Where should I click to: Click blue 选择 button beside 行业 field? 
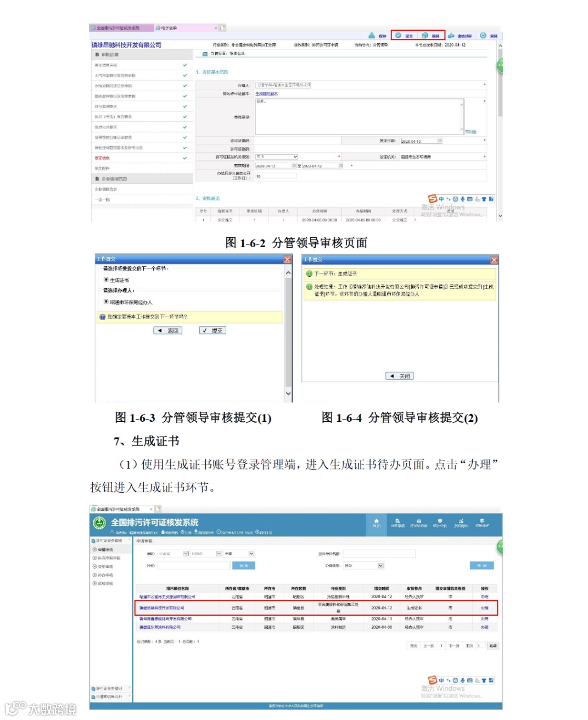[x=244, y=565]
